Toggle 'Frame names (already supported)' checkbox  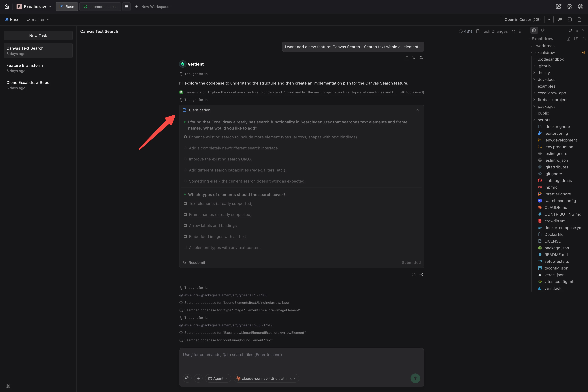click(185, 215)
